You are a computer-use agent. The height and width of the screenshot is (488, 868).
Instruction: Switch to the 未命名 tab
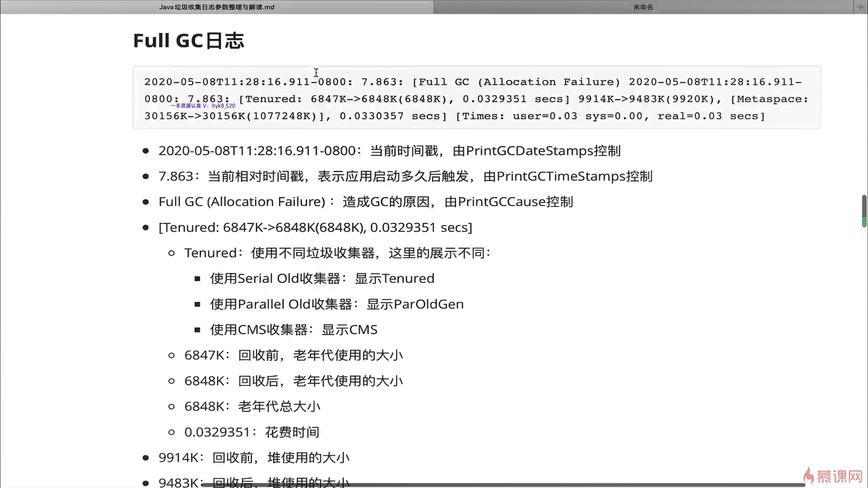[642, 7]
